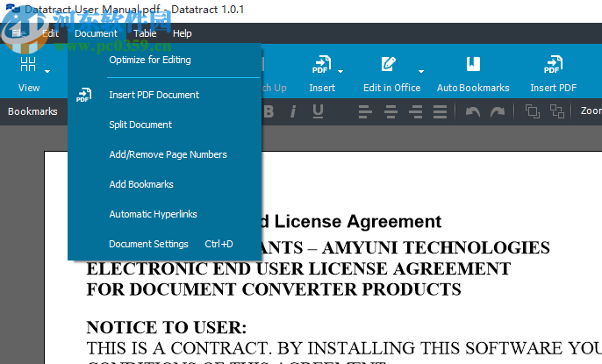Click the Insert PDF toolbar icon
Image resolution: width=602 pixels, height=364 pixels.
[553, 64]
